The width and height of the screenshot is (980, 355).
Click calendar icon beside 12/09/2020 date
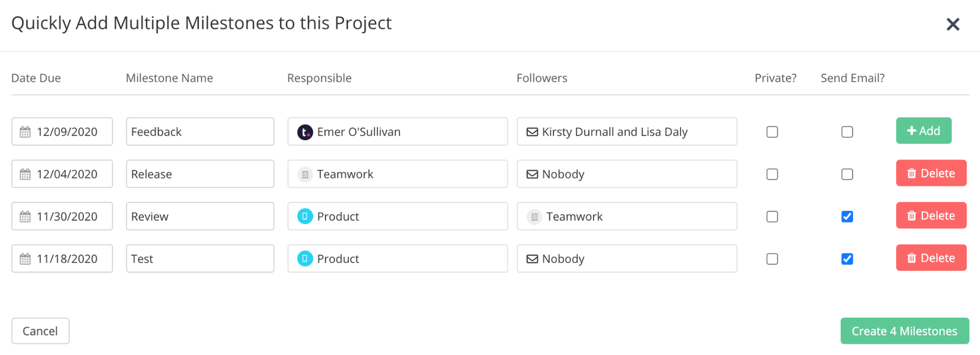tap(25, 132)
